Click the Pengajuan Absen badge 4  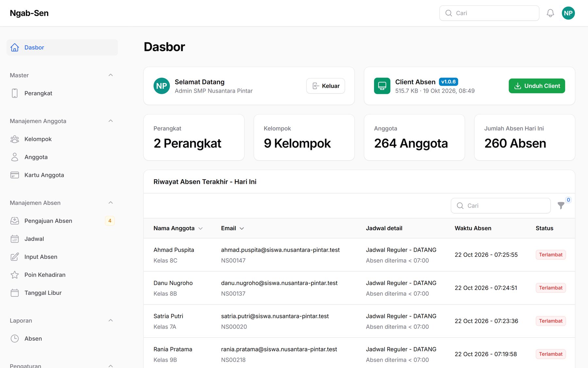pos(110,221)
